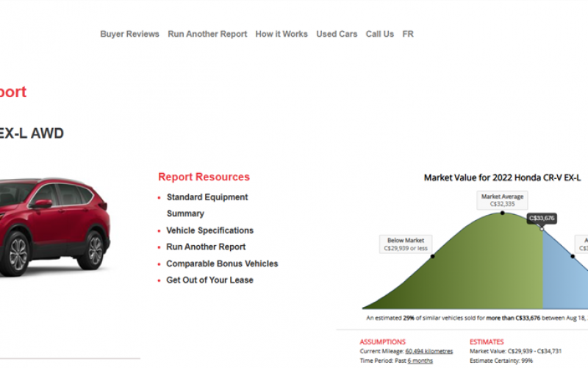The width and height of the screenshot is (588, 368).
Task: Select the Estimate Certainty 99% text
Action: [501, 361]
